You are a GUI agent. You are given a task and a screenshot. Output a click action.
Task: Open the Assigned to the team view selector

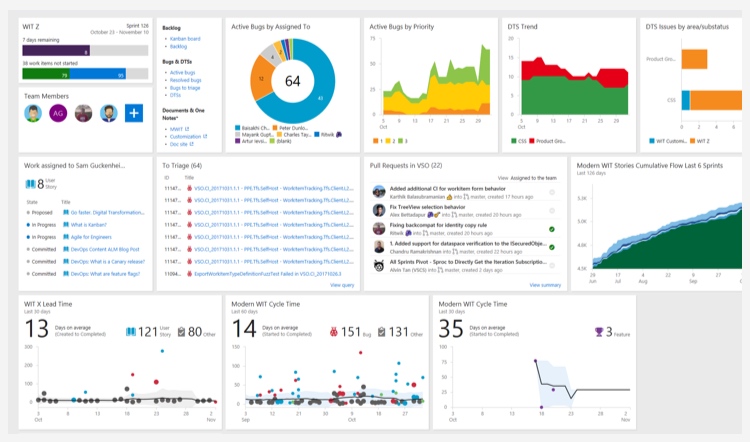pos(533,178)
